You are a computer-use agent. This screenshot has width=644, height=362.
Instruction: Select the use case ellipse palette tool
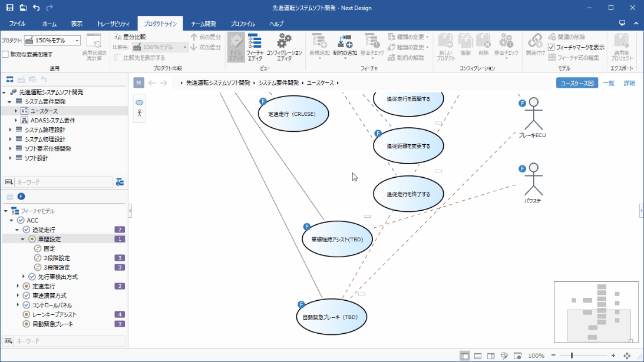pos(140,102)
